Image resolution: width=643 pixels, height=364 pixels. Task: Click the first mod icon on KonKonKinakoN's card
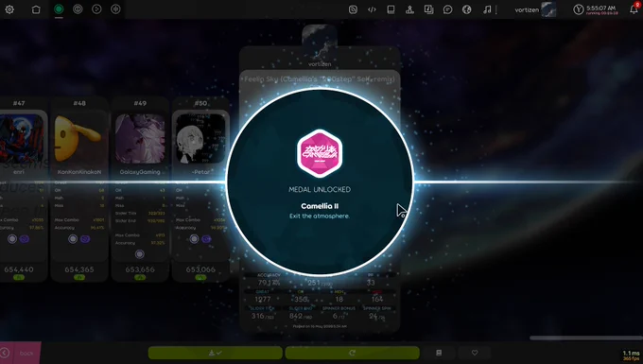(73, 238)
